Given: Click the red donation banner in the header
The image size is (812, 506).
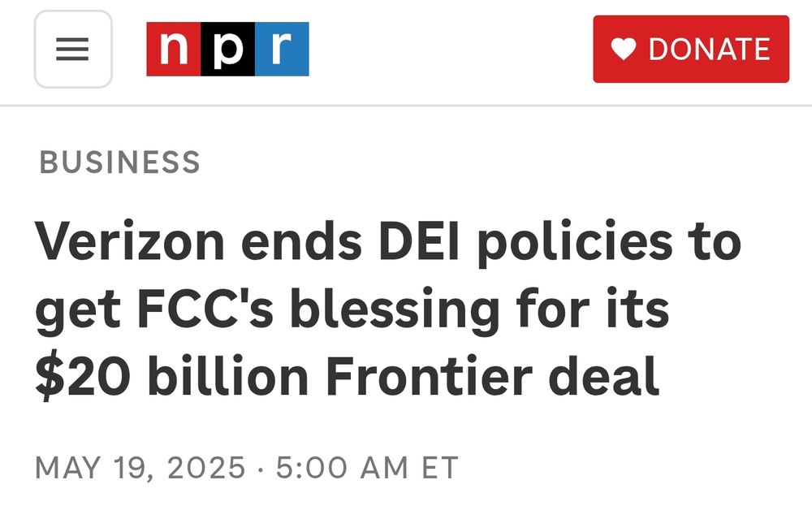Looking at the screenshot, I should click(x=690, y=49).
